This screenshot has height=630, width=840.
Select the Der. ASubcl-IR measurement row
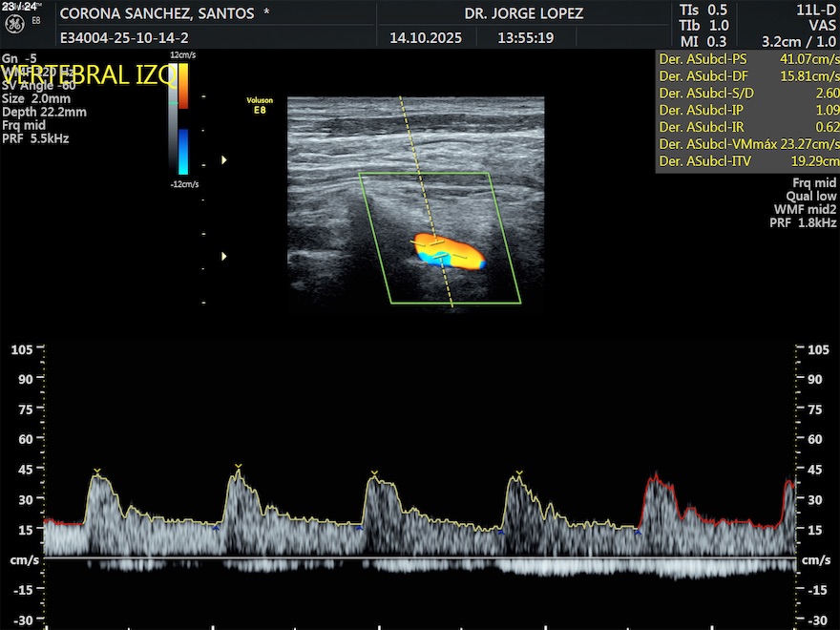(748, 128)
